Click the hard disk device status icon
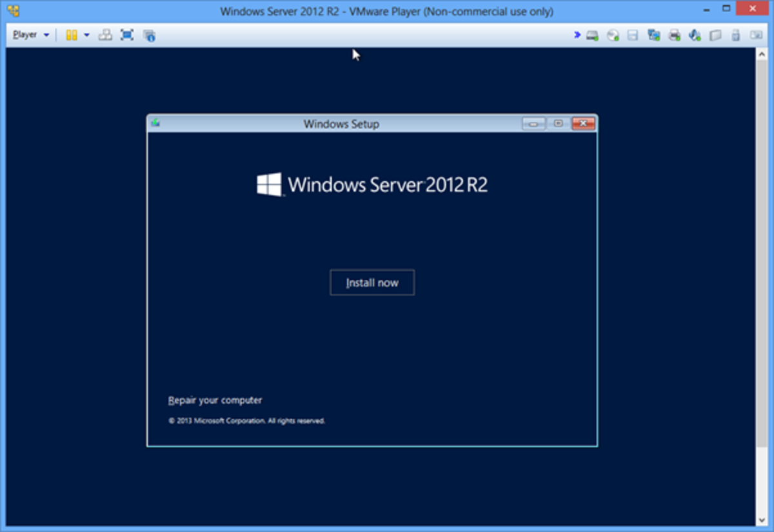 (x=591, y=35)
